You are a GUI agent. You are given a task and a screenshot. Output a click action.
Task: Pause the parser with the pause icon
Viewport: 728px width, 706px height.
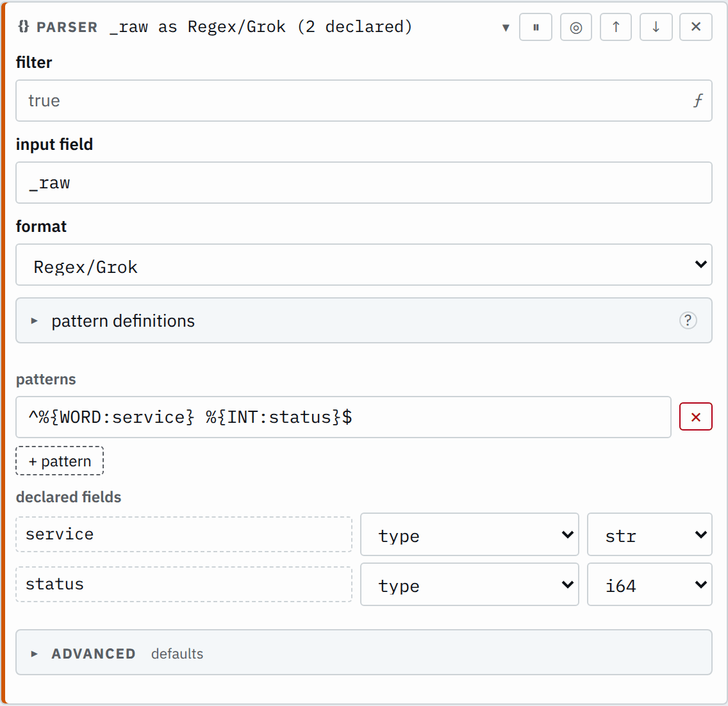[x=535, y=28]
